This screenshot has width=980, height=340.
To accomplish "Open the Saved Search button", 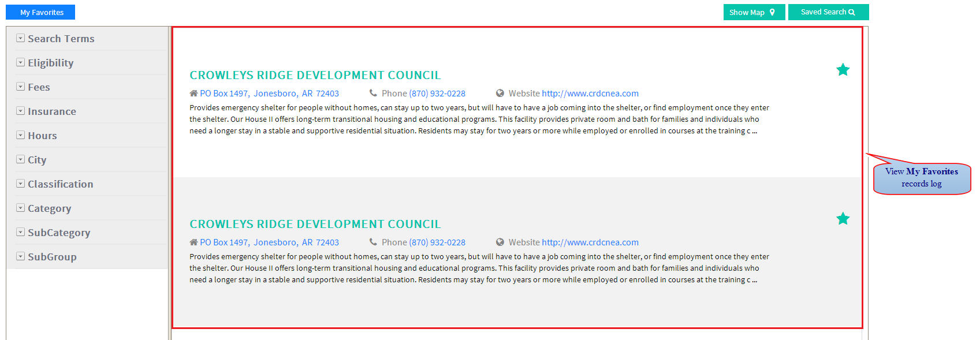I will 828,12.
